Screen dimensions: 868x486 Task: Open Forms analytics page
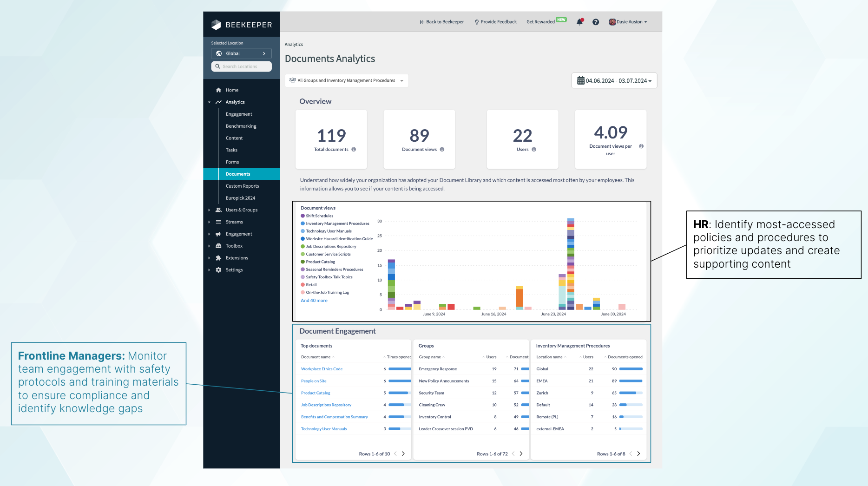click(232, 162)
